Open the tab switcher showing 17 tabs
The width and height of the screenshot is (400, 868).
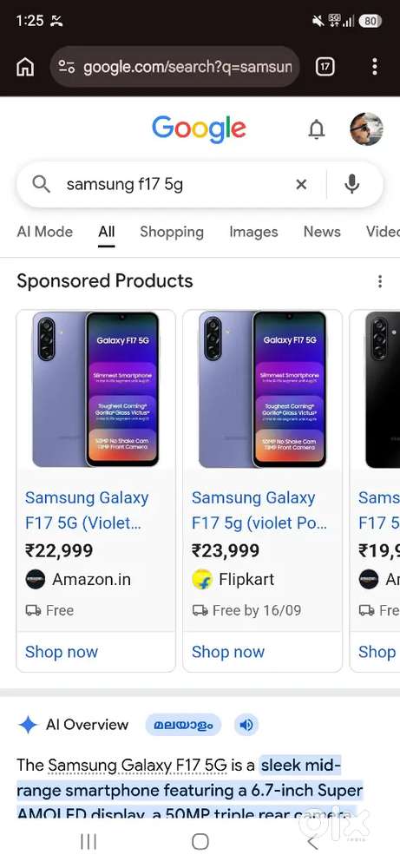pos(325,67)
